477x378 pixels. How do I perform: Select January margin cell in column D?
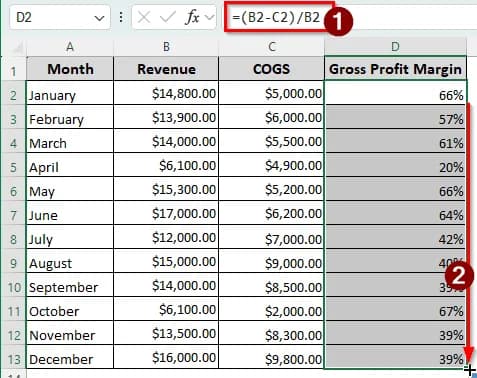(395, 93)
